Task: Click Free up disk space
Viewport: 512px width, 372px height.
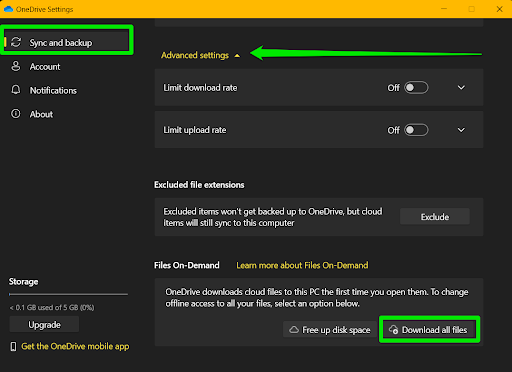Action: click(x=330, y=330)
